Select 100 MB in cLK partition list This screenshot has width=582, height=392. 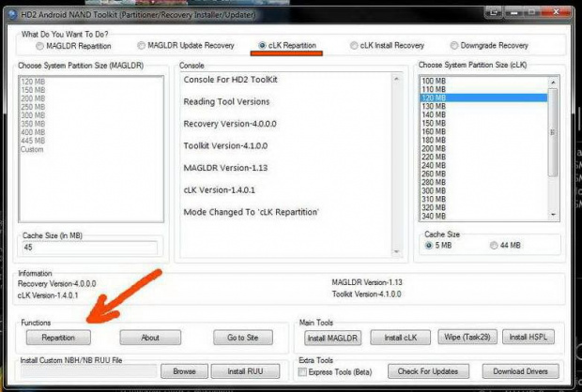[x=483, y=81]
